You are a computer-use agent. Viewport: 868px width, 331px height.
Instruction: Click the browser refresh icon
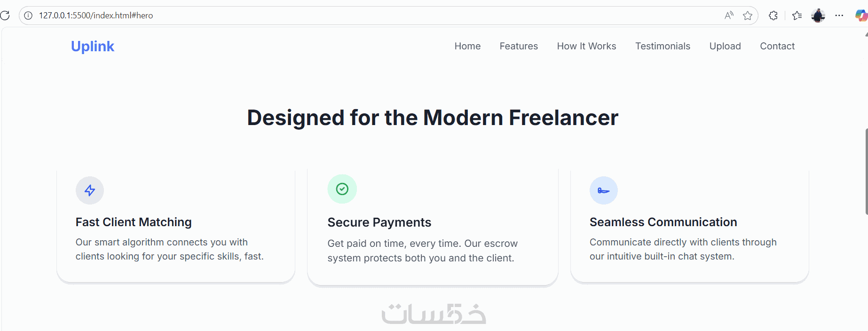pos(5,16)
